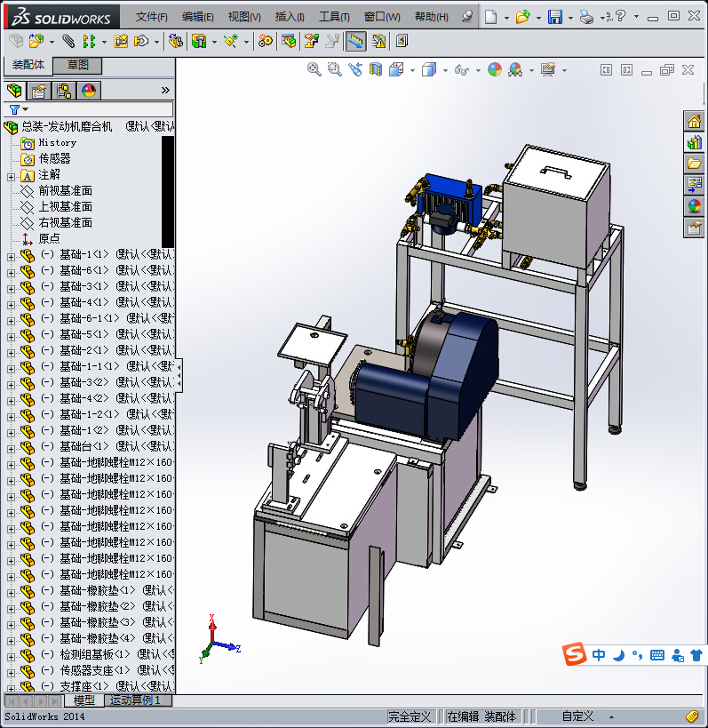This screenshot has width=708, height=728.
Task: Click the Assembly Features icon
Action: tap(199, 41)
